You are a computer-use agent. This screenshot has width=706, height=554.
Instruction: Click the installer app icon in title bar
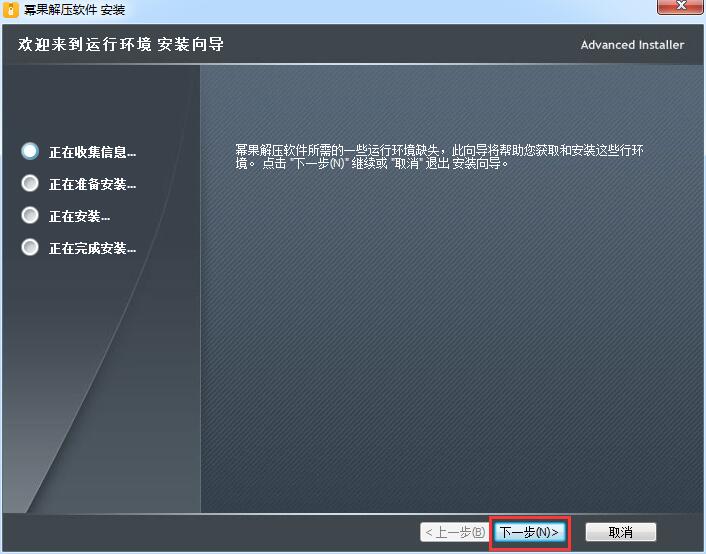pyautogui.click(x=10, y=9)
